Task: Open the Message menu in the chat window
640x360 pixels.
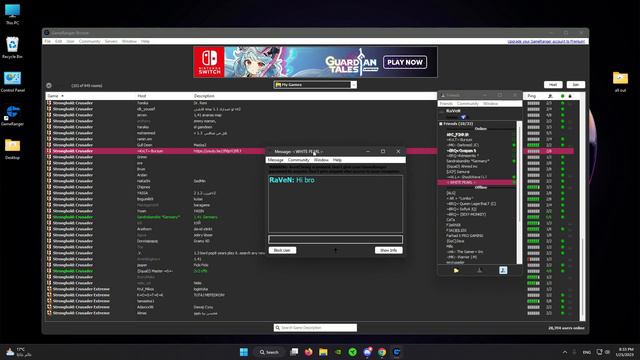Action: (x=276, y=160)
